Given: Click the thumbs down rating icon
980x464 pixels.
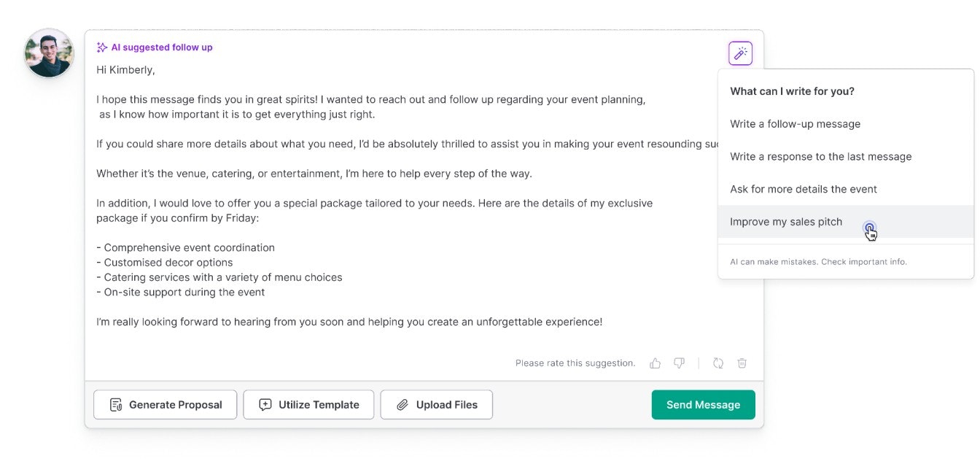Looking at the screenshot, I should point(678,363).
